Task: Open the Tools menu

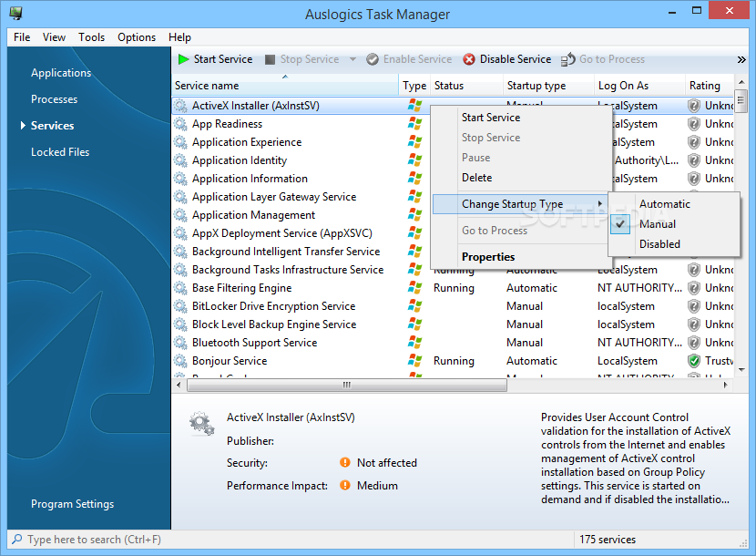Action: tap(92, 37)
